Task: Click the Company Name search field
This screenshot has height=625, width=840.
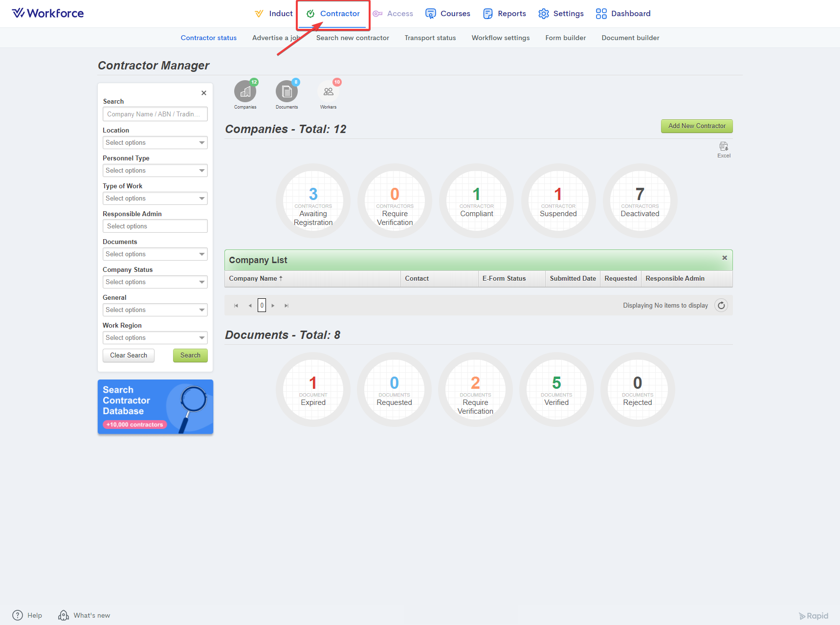Action: [155, 114]
